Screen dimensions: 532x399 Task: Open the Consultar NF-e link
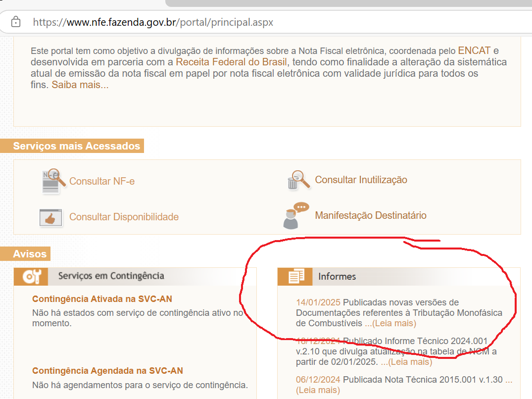point(102,181)
